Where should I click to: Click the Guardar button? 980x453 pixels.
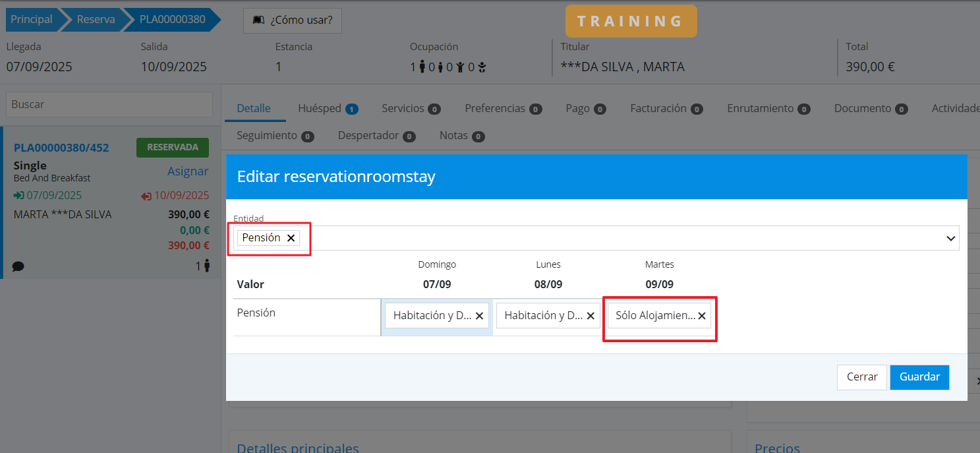pyautogui.click(x=919, y=377)
